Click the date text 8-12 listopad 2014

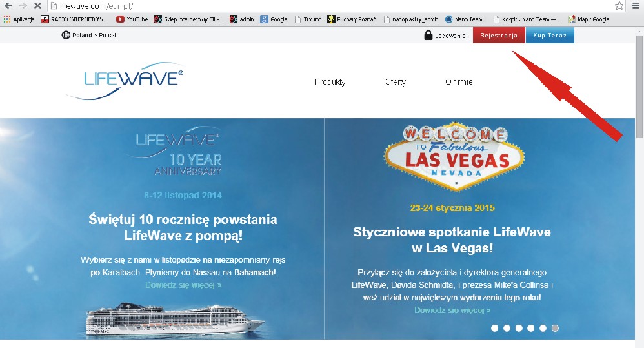183,195
